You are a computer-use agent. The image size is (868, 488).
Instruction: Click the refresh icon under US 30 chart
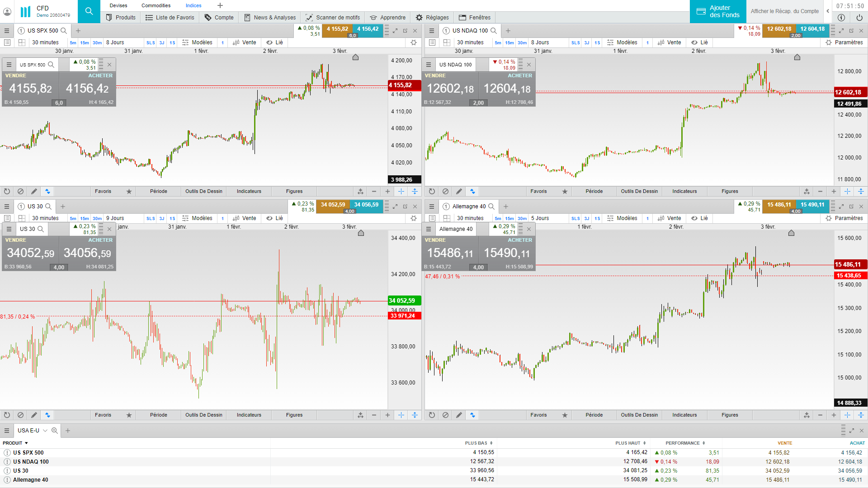coord(7,415)
